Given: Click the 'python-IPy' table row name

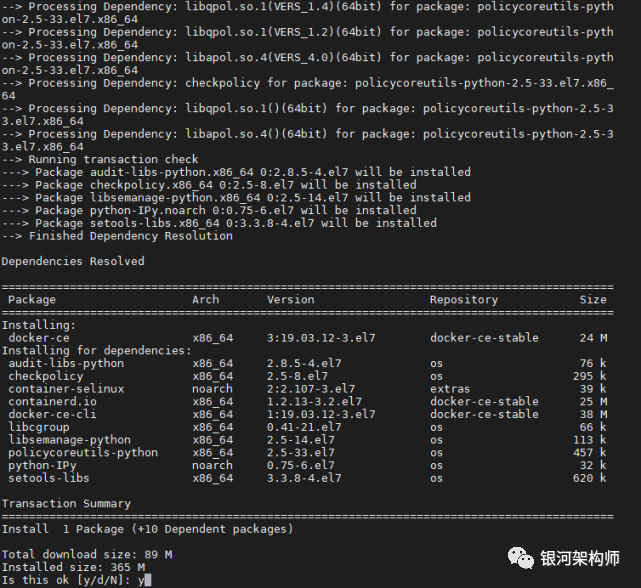Looking at the screenshot, I should point(42,465).
